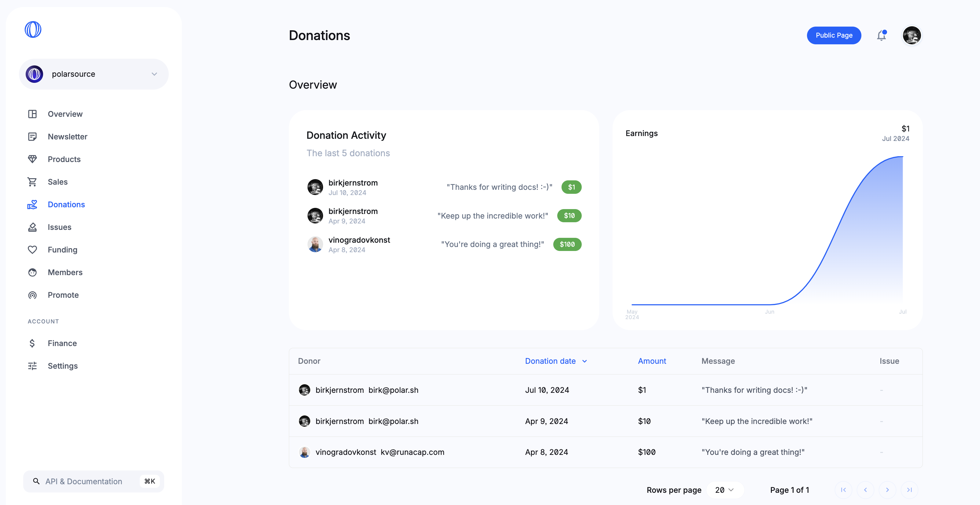Select the Overview menu item
This screenshot has width=980, height=505.
point(64,113)
